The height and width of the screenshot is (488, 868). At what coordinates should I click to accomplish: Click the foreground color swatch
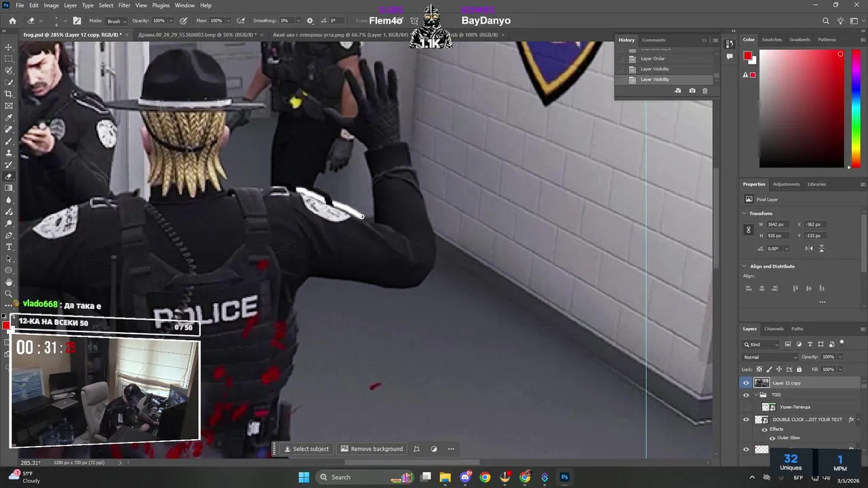[x=747, y=56]
